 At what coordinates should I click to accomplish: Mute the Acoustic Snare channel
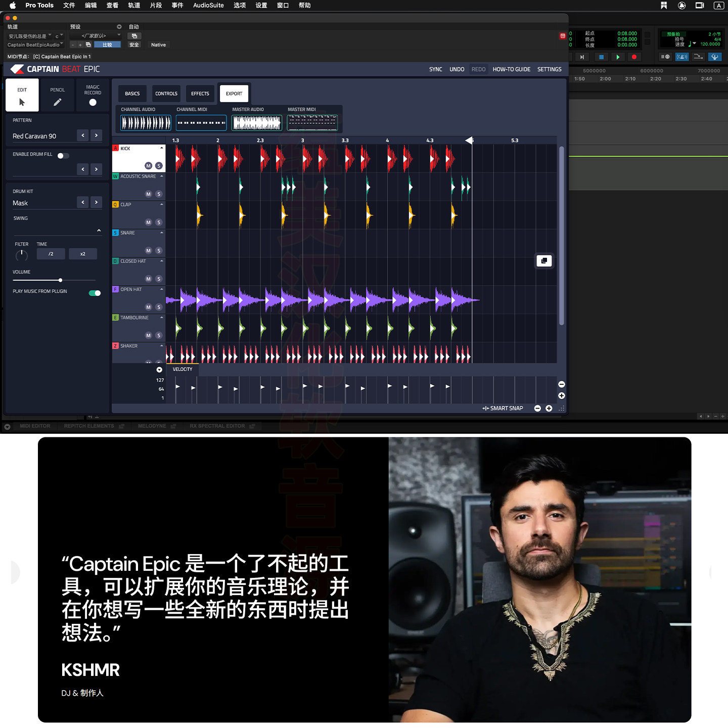click(x=148, y=194)
